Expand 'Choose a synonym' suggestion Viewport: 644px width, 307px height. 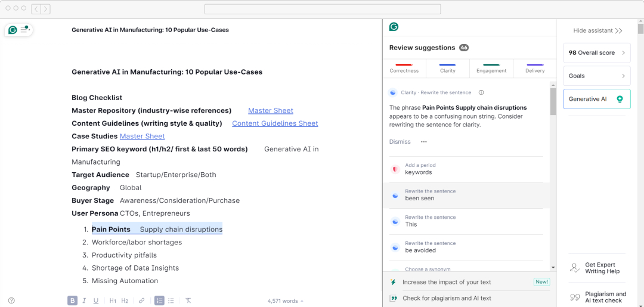click(466, 267)
